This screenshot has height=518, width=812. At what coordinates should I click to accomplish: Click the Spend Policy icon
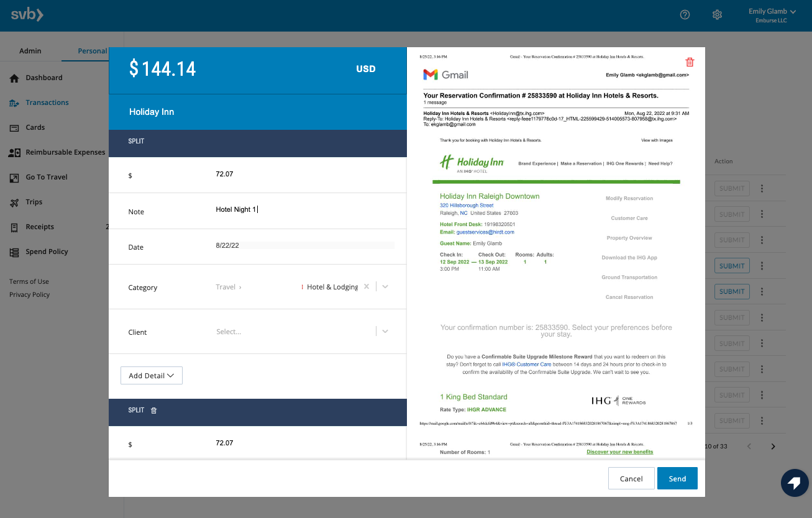[x=14, y=252]
